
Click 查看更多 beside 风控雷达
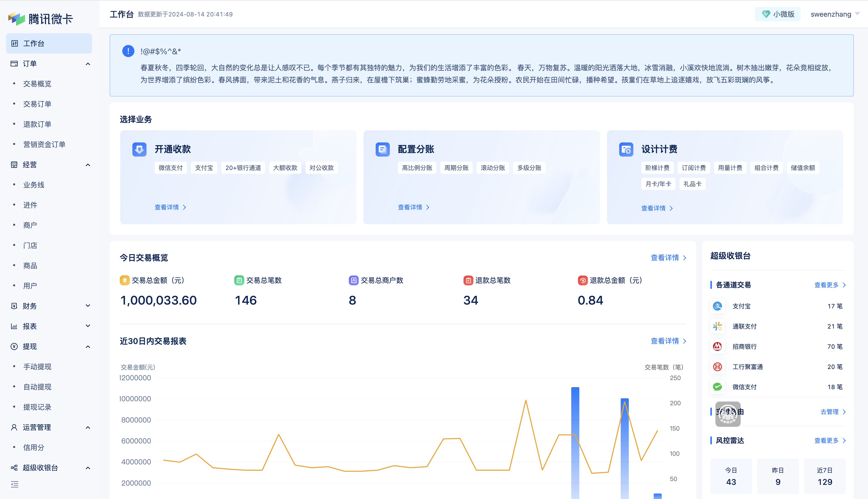[x=830, y=441]
